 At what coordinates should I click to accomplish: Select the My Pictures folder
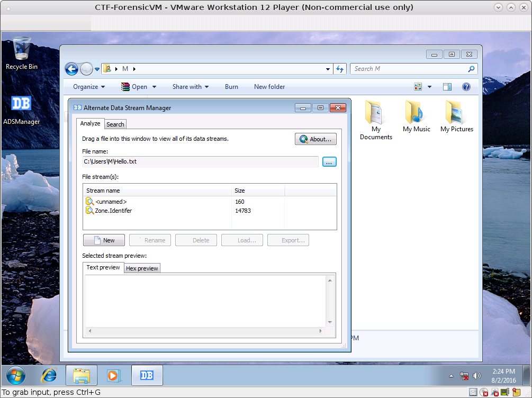click(x=457, y=116)
